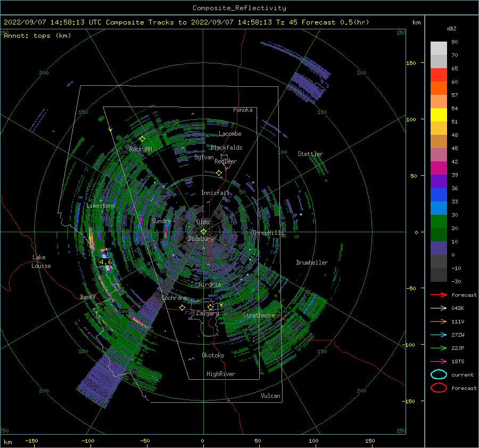479x448 pixels.
Task: Click the yellow diamond marker above RockyMH
Action: coord(142,139)
